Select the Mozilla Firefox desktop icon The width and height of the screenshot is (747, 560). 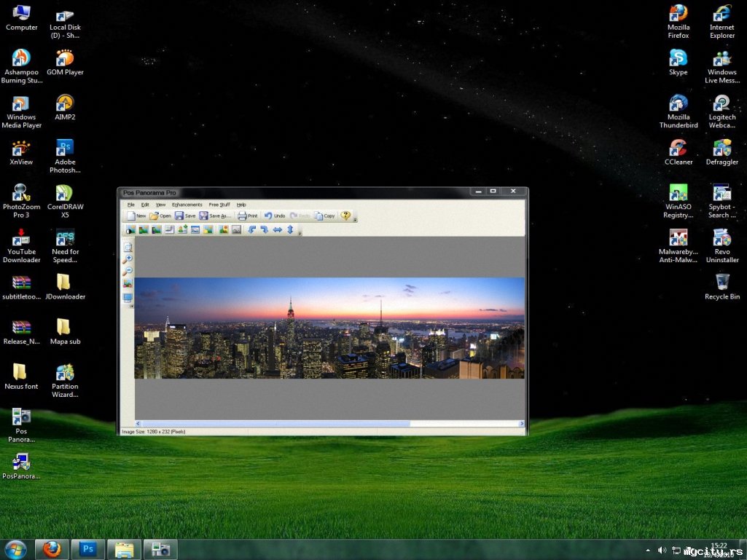678,21
